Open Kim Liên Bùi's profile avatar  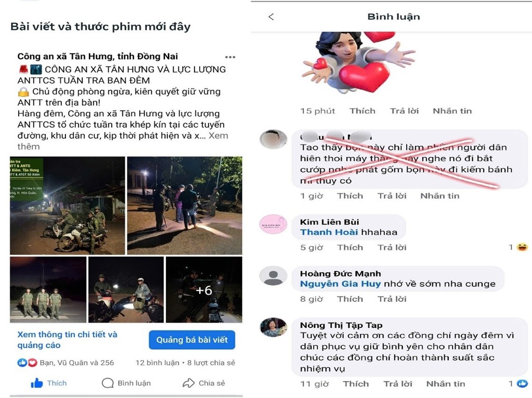(x=273, y=224)
